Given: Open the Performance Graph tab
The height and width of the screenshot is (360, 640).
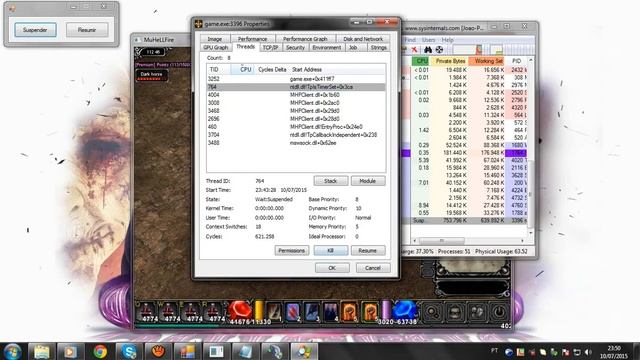Looking at the screenshot, I should (305, 39).
